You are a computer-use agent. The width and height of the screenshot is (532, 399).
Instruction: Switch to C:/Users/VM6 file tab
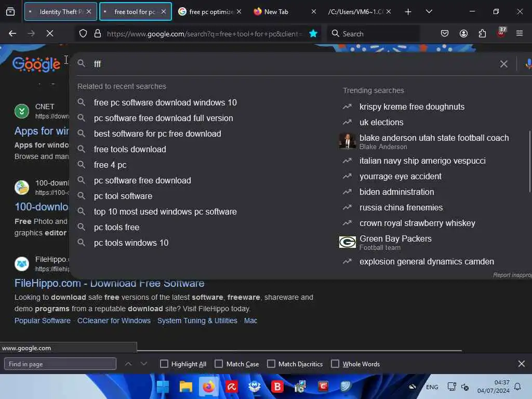pos(354,12)
